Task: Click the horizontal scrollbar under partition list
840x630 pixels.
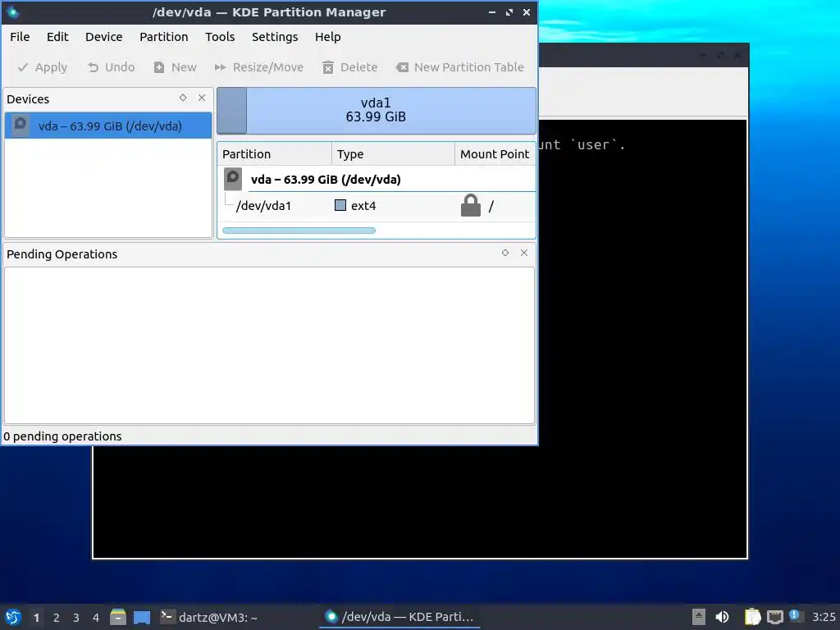Action: (x=299, y=231)
